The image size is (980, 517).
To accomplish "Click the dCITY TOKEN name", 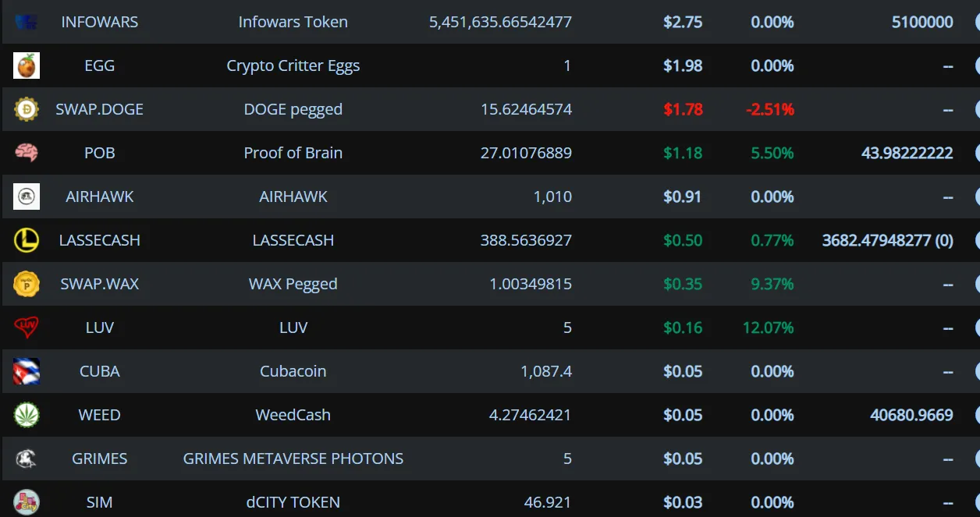I will (x=293, y=502).
